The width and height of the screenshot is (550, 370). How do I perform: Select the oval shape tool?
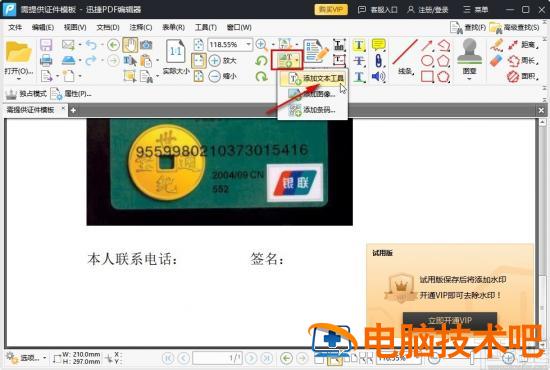427,61
